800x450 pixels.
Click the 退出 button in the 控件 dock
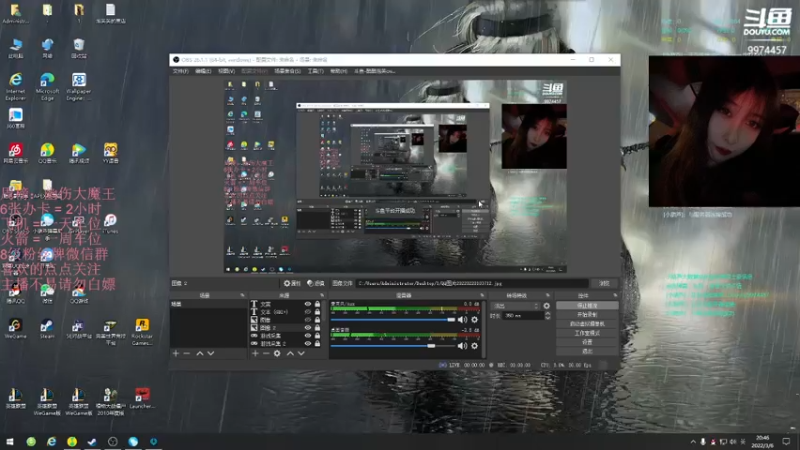[587, 351]
